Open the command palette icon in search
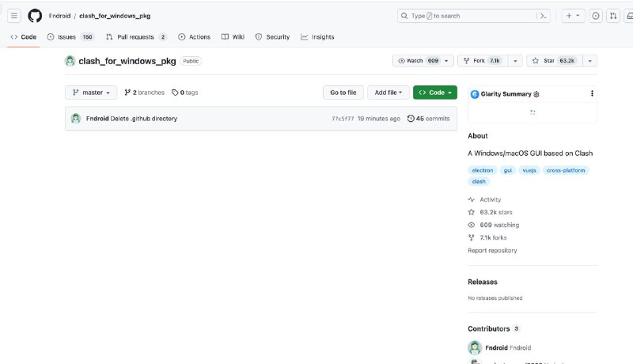 pos(543,16)
